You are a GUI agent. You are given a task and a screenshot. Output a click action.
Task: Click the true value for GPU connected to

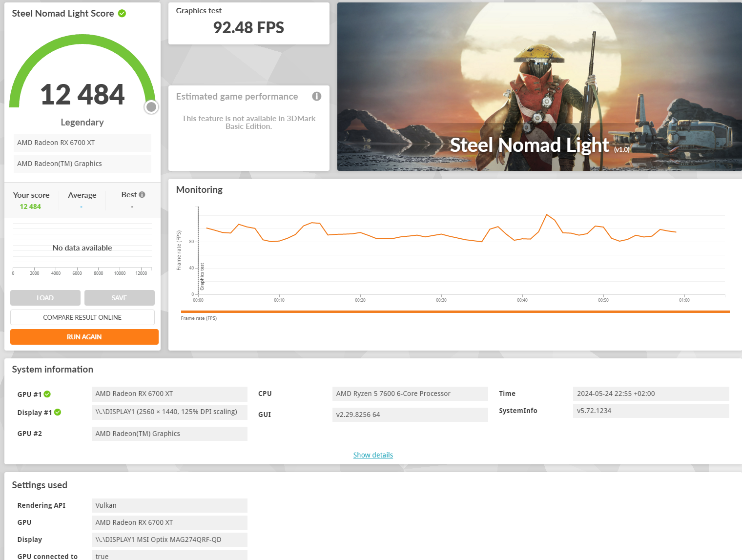click(x=169, y=555)
